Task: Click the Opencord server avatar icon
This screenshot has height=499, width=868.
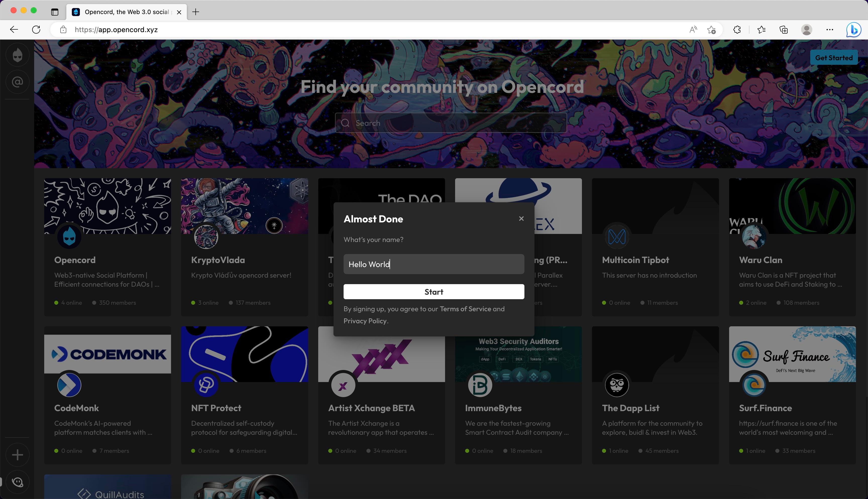Action: coord(69,236)
